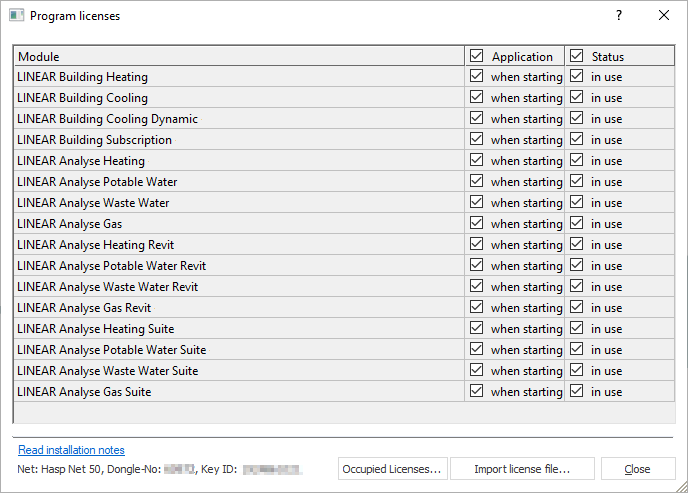Uncheck Application for LINEAR Building Heating
The height and width of the screenshot is (493, 688).
[477, 76]
